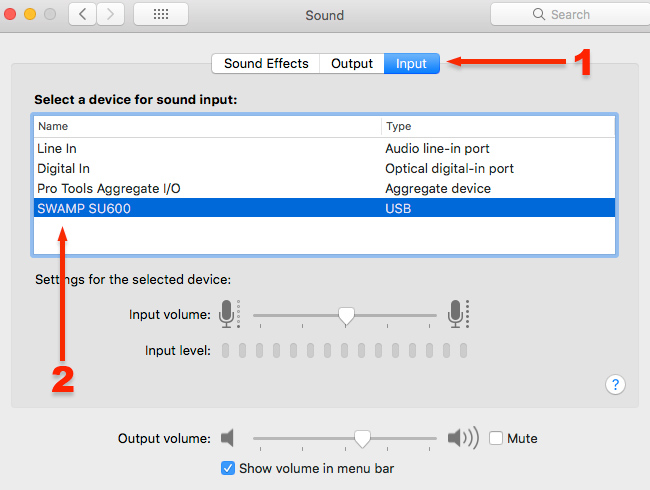650x490 pixels.
Task: Click the low input volume microphone icon
Action: [x=228, y=314]
